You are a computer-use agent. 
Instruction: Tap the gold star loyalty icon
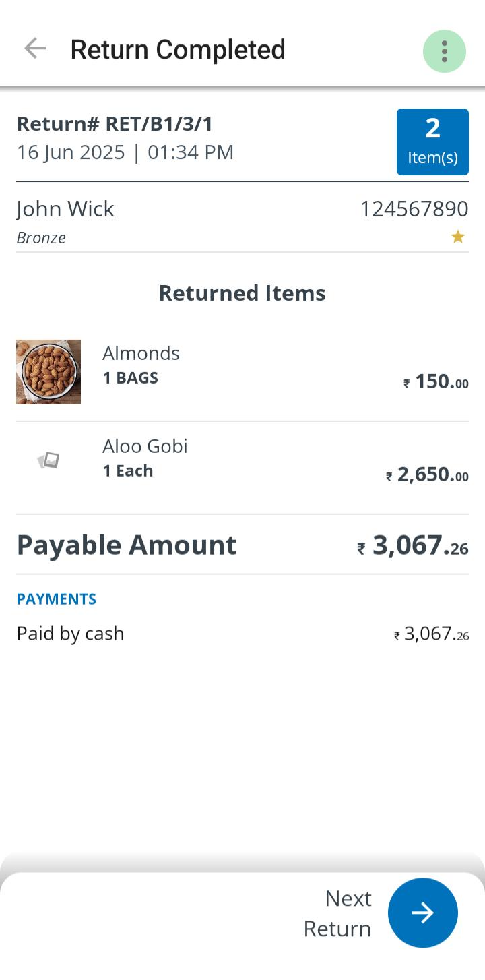[x=458, y=237]
